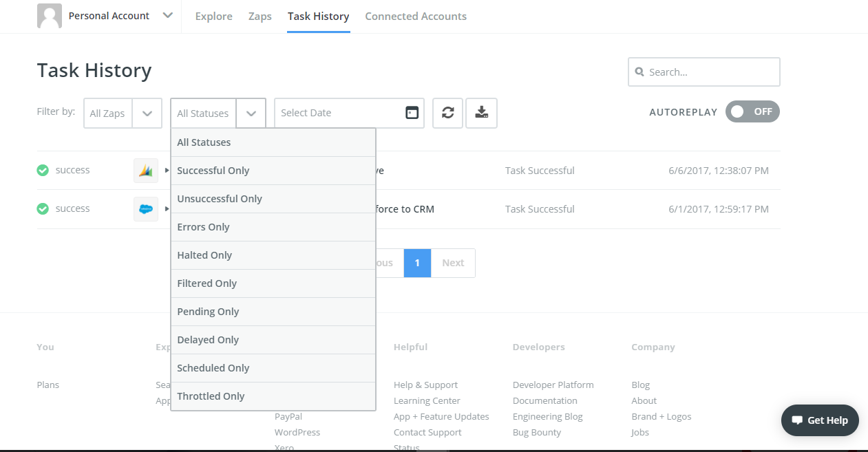This screenshot has width=868, height=452.
Task: Select Scheduled Only status
Action: (x=273, y=368)
